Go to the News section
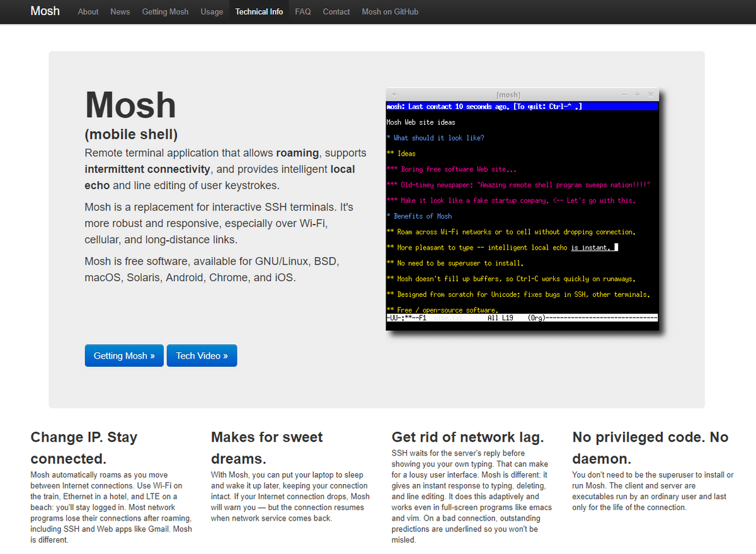This screenshot has height=554, width=756. (120, 11)
